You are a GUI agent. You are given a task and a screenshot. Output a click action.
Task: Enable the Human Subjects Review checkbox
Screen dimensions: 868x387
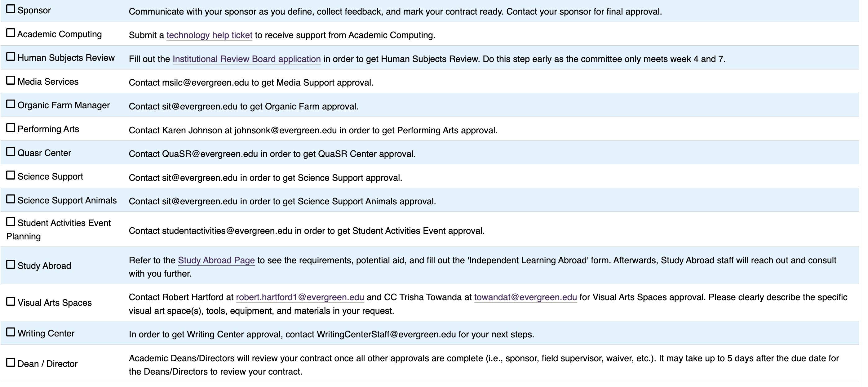[11, 57]
